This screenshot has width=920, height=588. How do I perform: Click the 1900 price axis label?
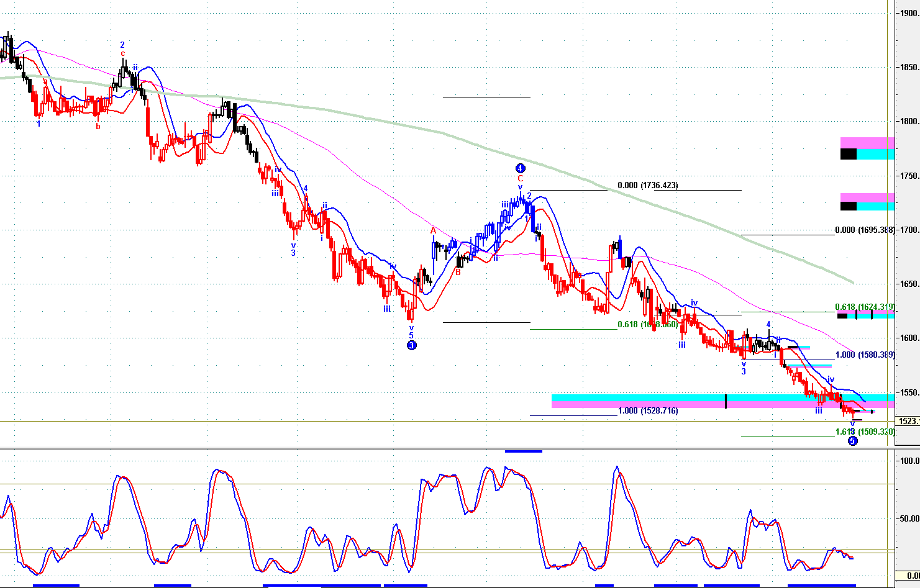[x=910, y=13]
